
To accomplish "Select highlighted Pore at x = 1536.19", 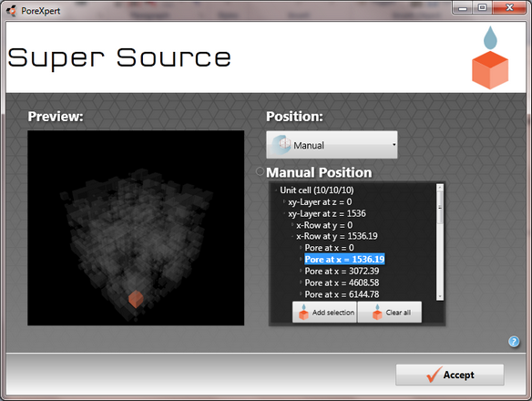I will [344, 260].
